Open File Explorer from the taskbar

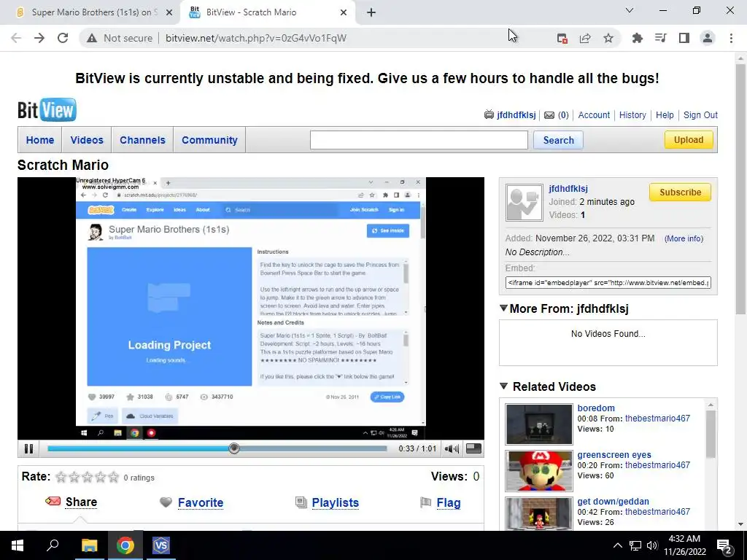[x=89, y=545]
